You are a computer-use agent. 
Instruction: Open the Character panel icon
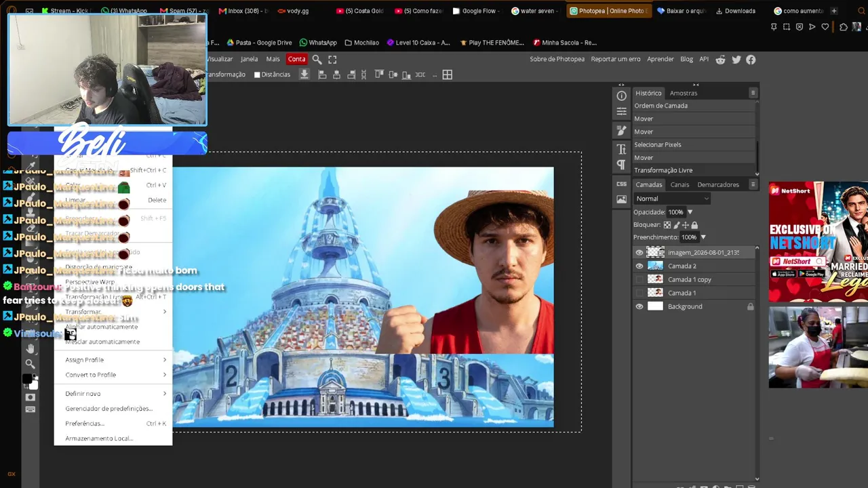pyautogui.click(x=621, y=149)
